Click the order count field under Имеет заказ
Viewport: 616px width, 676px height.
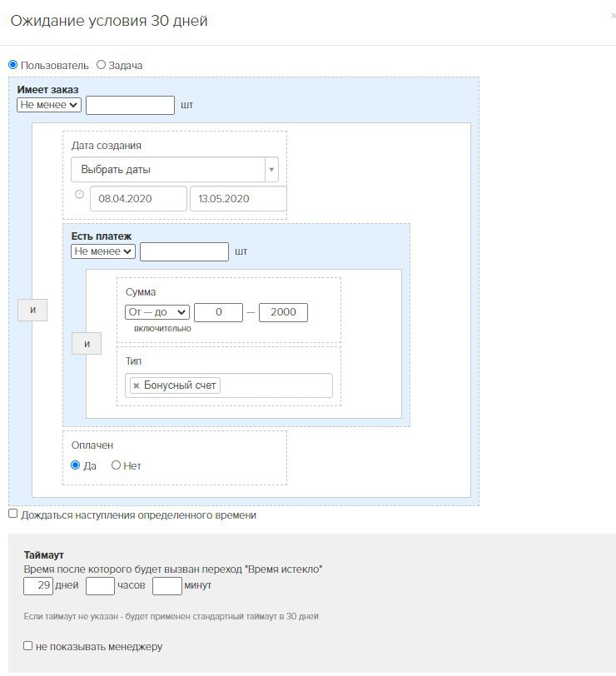130,105
